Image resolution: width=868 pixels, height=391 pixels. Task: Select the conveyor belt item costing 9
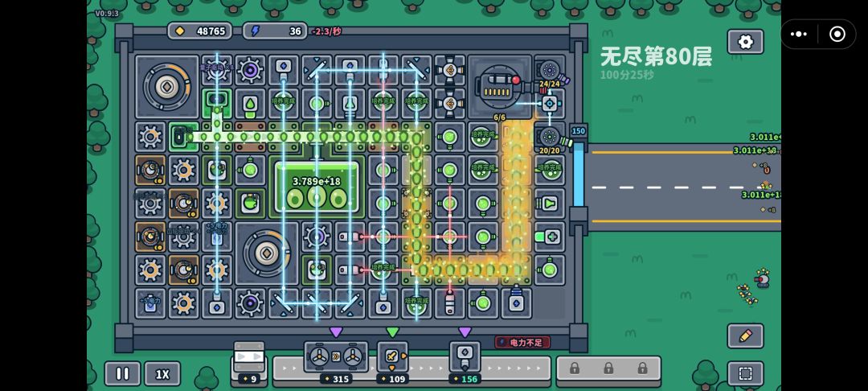248,357
